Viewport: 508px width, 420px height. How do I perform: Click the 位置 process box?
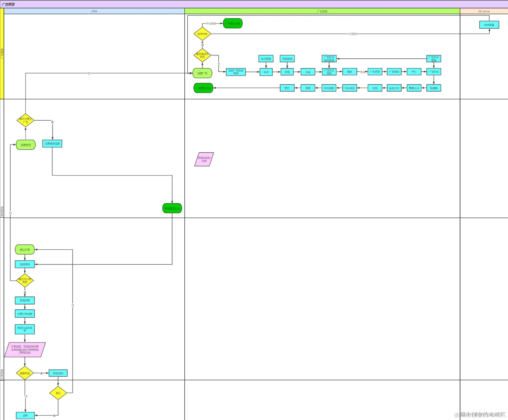308,72
